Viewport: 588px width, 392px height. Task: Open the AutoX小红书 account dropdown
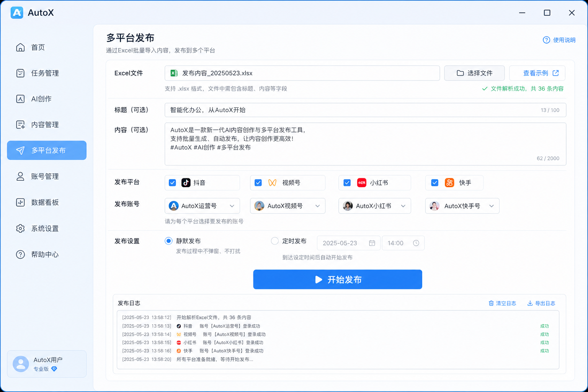click(x=374, y=206)
